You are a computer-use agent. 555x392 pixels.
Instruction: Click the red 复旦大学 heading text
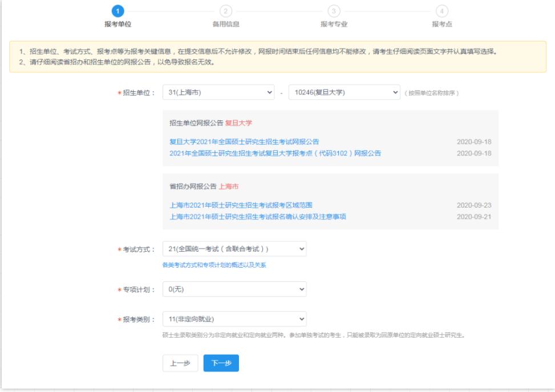tap(238, 123)
